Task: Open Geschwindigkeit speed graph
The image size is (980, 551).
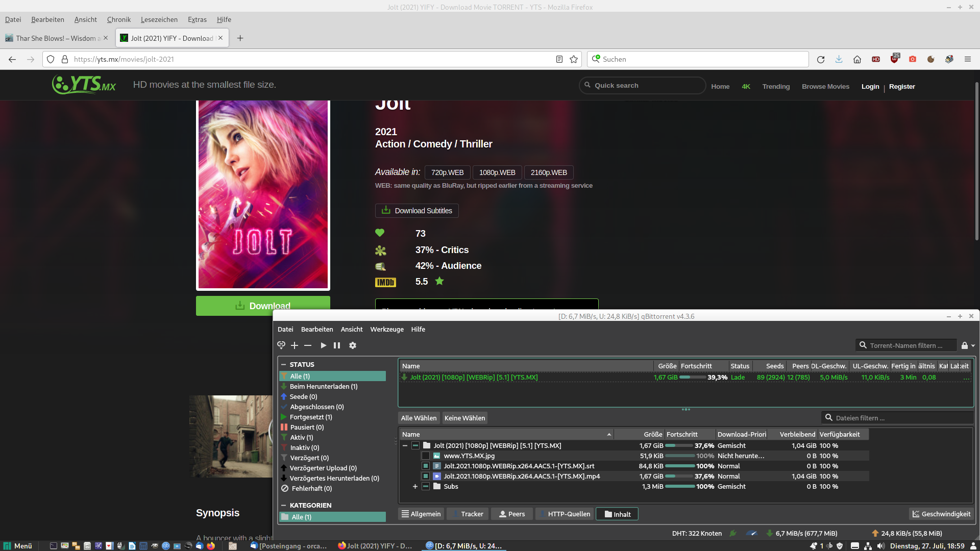Action: (941, 514)
